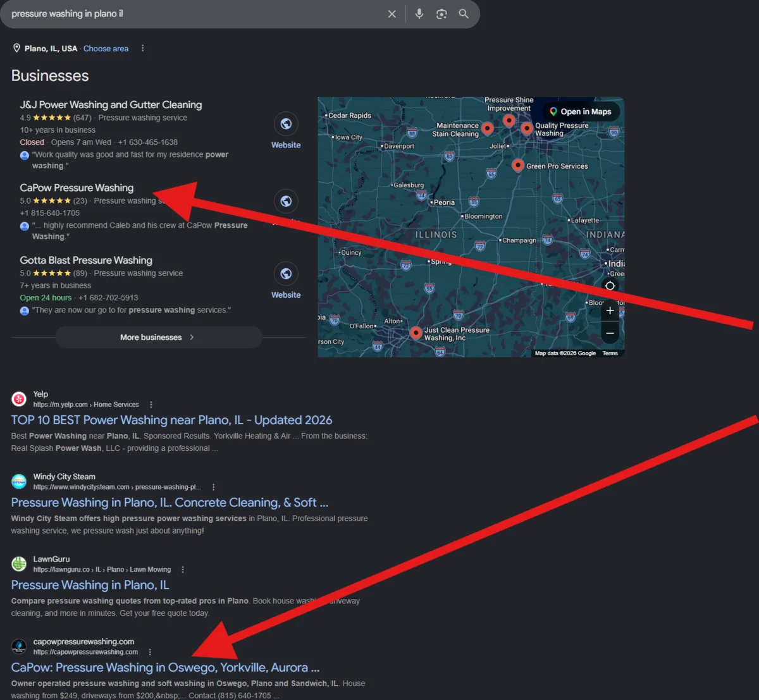Click the capowpressurewashing.com favicon
The height and width of the screenshot is (700, 759).
(19, 646)
